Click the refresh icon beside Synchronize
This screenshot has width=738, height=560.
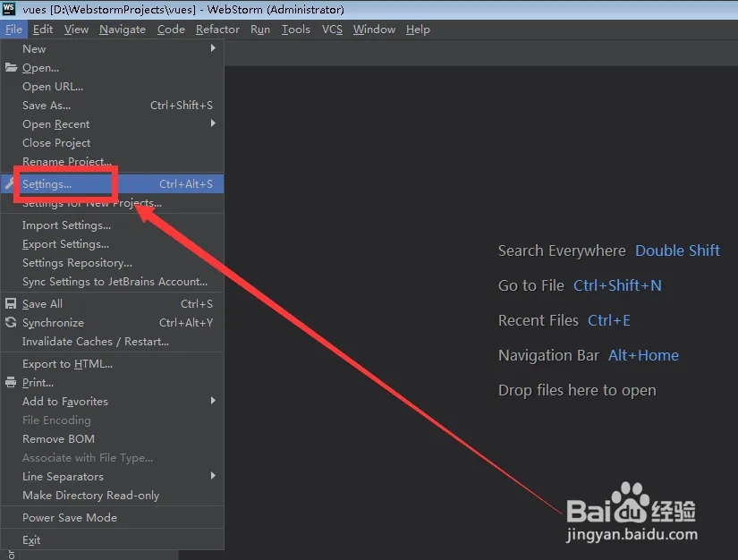(x=11, y=323)
